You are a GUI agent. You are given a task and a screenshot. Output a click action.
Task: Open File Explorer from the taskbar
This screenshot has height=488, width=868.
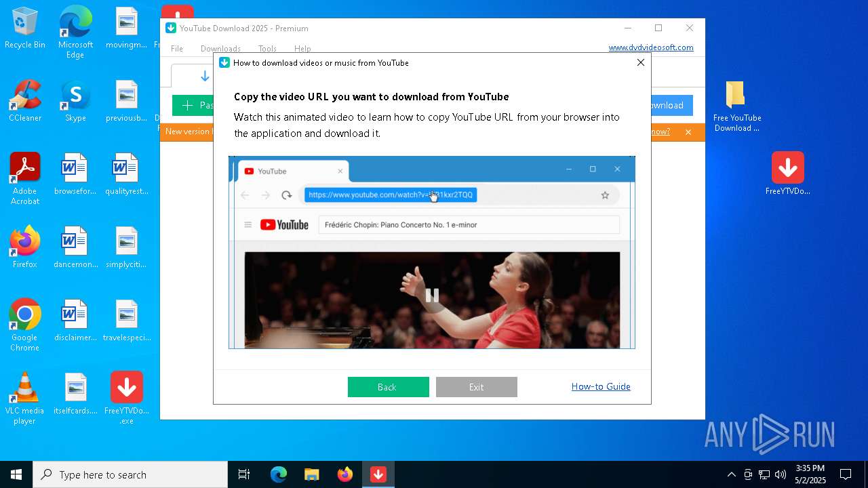pos(311,474)
